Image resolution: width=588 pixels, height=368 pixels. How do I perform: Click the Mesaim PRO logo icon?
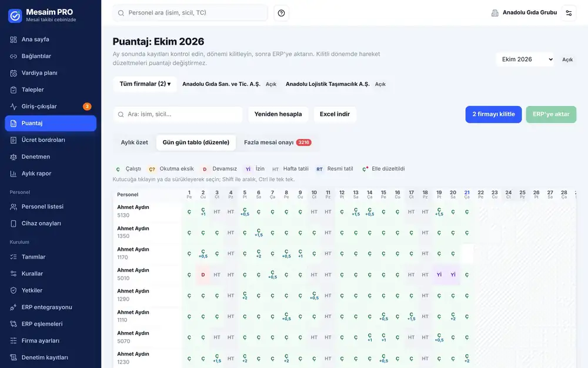click(x=15, y=16)
